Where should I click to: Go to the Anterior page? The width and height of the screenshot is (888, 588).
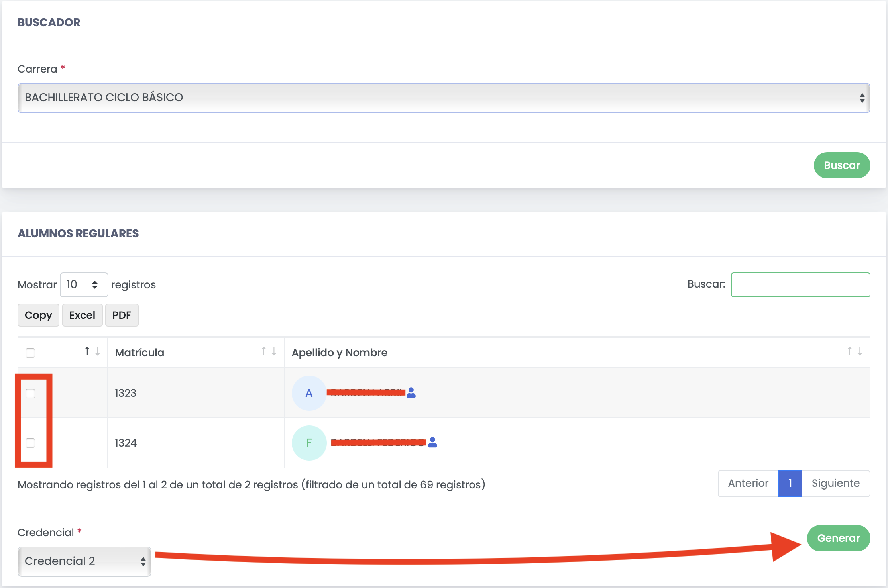click(x=748, y=484)
